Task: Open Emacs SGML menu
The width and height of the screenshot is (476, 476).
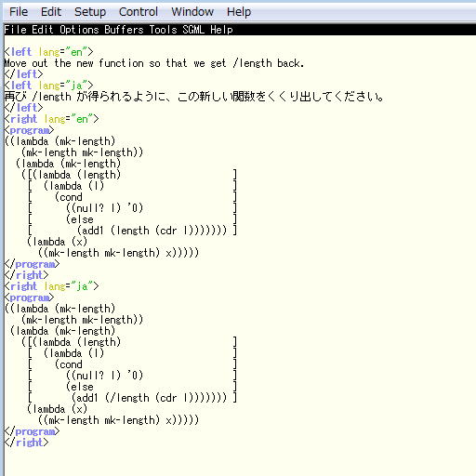Action: [193, 30]
